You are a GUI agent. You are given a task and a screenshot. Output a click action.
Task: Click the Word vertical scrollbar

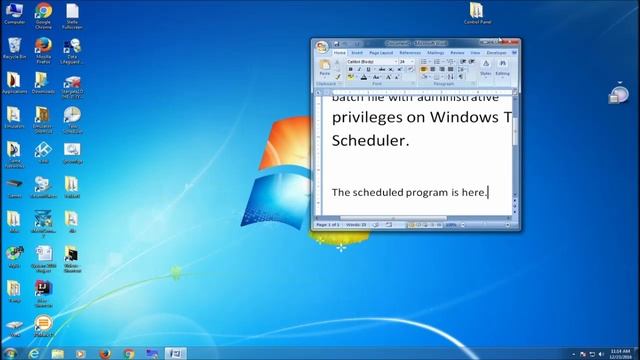[515, 147]
